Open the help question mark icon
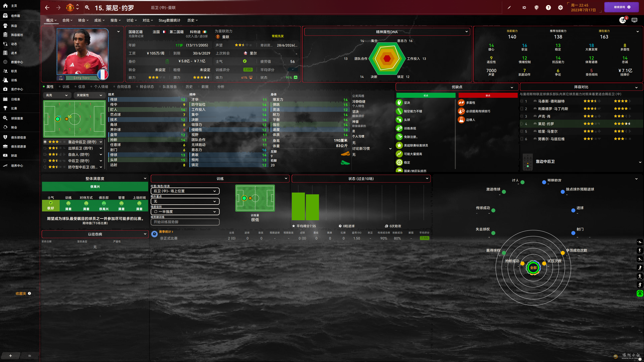Viewport: 644px width, 362px height. (x=548, y=8)
